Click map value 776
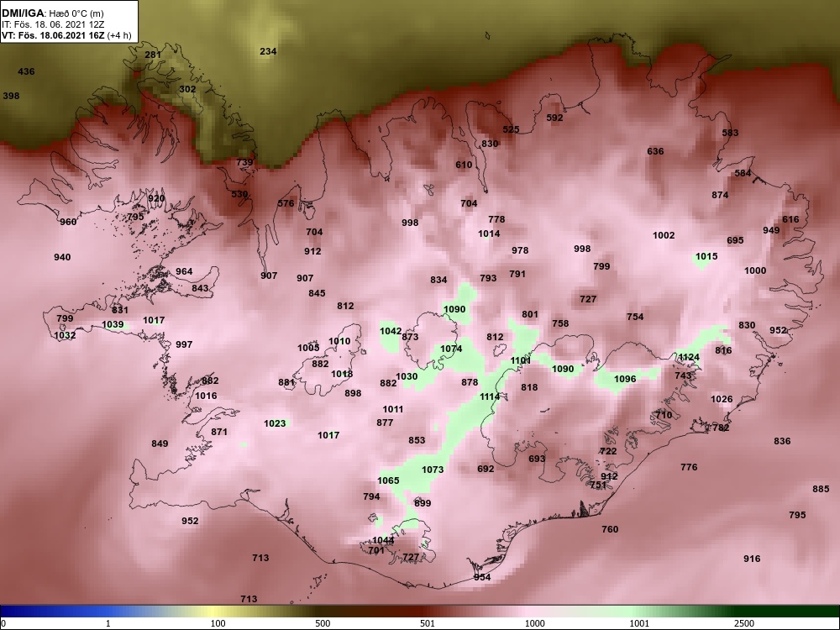 coord(689,467)
